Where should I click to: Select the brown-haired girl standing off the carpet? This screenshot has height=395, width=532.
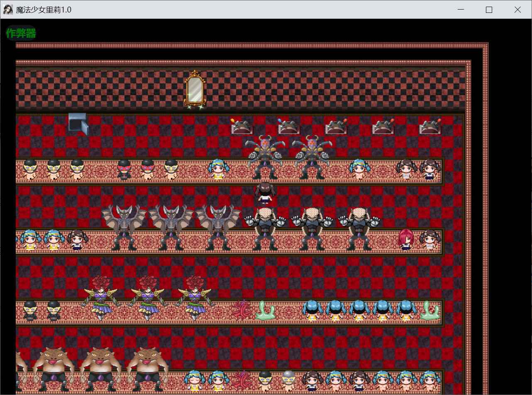(264, 193)
